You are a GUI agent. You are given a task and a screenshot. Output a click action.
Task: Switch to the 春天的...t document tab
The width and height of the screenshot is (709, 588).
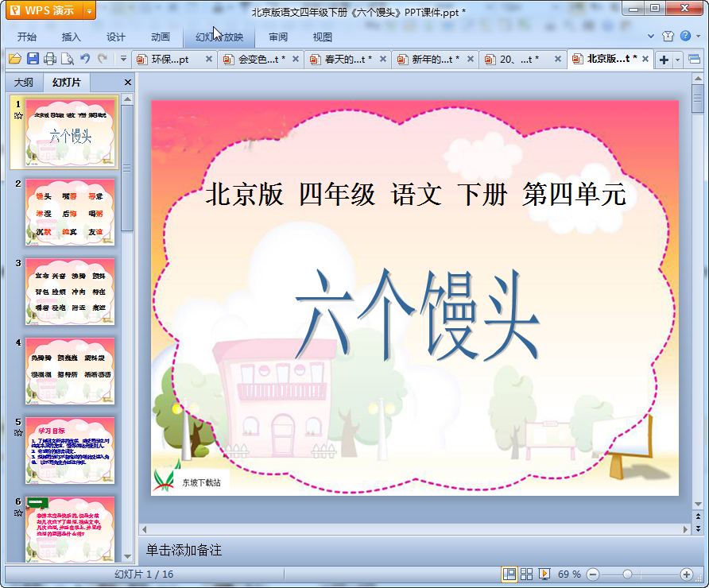coord(343,60)
